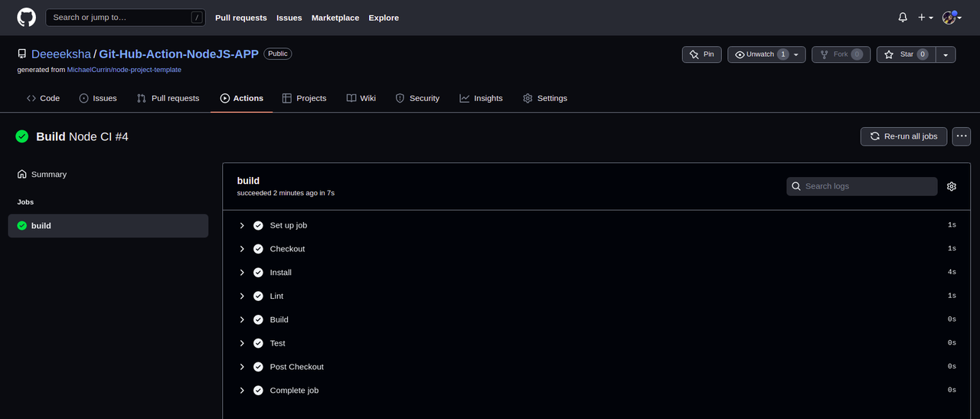Expand the Complete job step chevron
This screenshot has height=419, width=980.
point(242,391)
